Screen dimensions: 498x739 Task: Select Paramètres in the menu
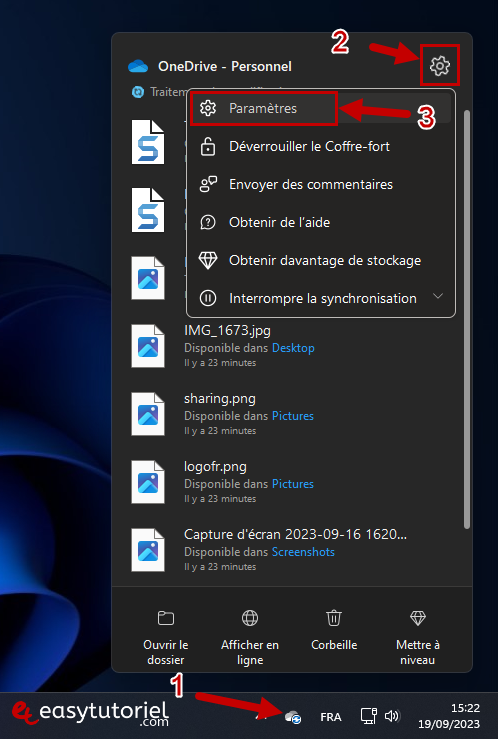[321, 108]
